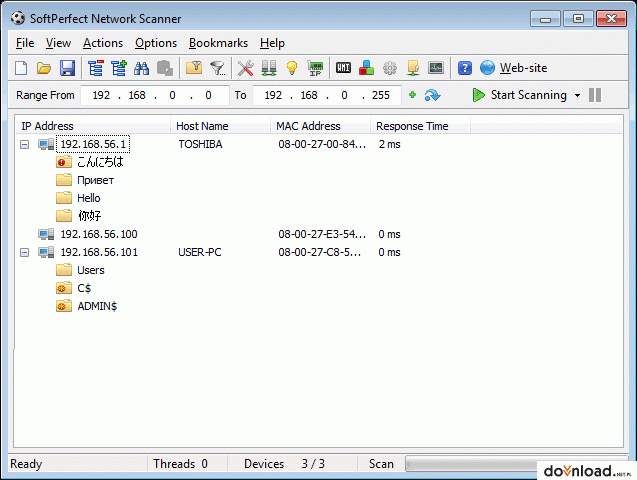
Task: Sort by Host Name column header
Action: click(x=221, y=126)
